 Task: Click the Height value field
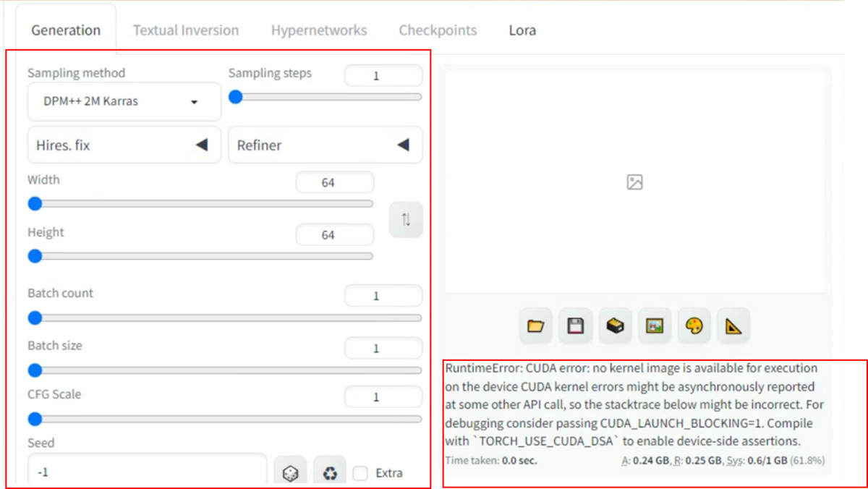[335, 234]
